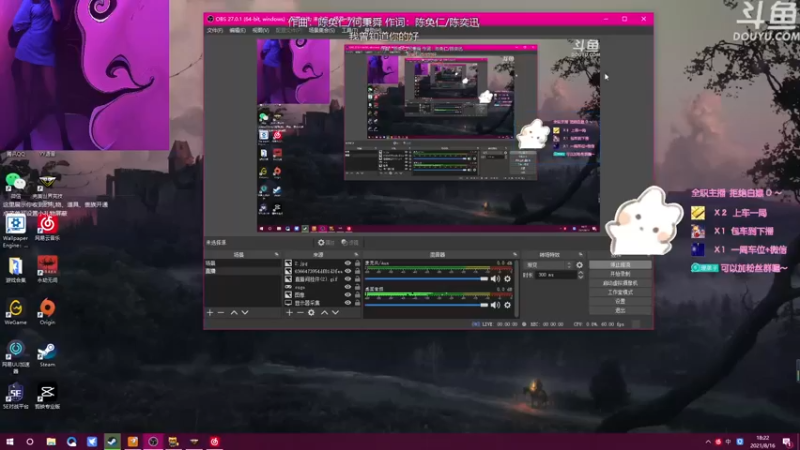
Task: Remove the selected scene with the minus icon
Action: [x=221, y=312]
